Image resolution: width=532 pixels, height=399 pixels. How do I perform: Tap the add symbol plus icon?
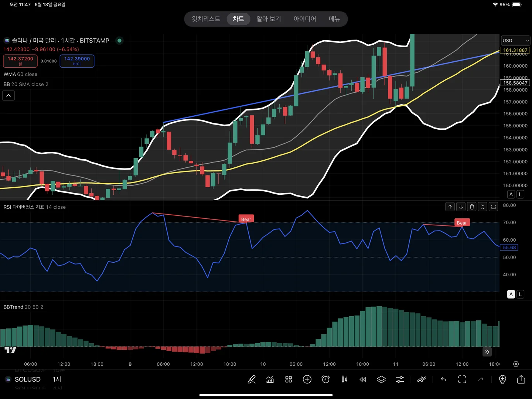click(x=307, y=379)
